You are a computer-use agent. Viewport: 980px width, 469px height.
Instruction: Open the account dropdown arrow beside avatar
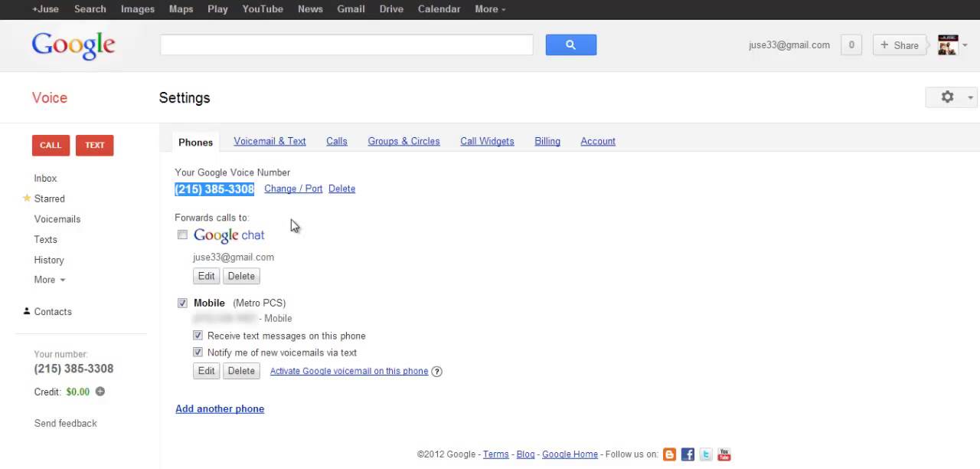pyautogui.click(x=965, y=45)
